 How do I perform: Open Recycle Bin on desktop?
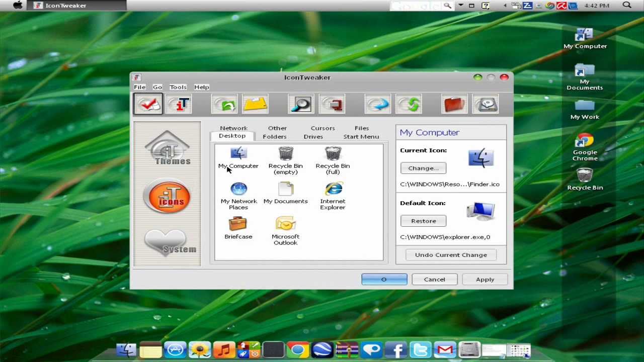pos(585,179)
